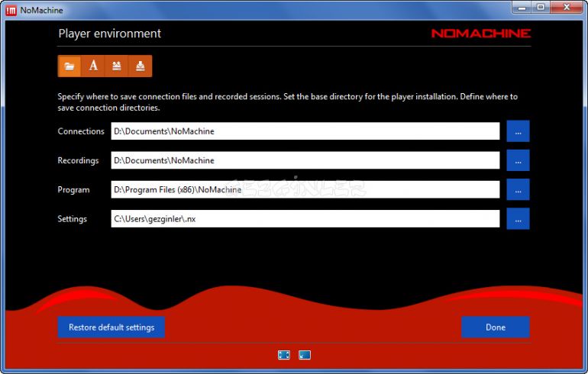Browse for the Settings directory
This screenshot has height=374, width=588.
click(x=518, y=219)
